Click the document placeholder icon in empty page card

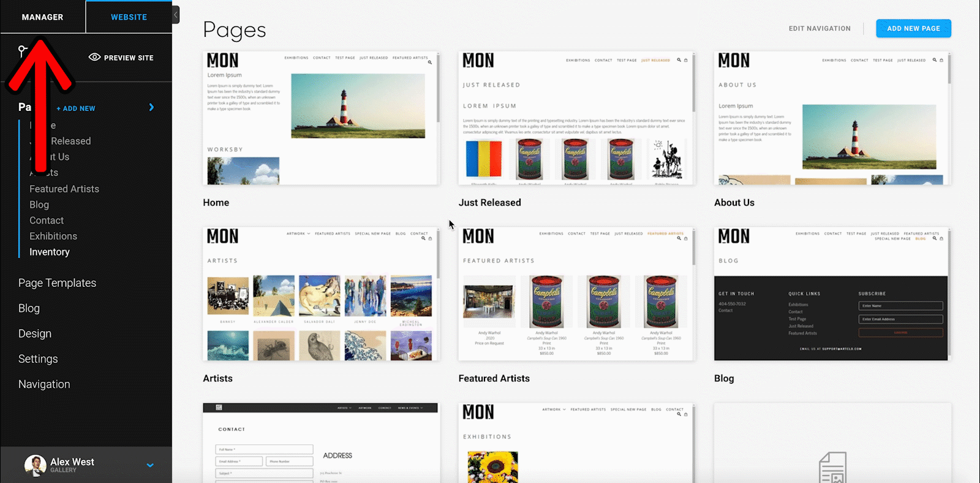pos(833,468)
